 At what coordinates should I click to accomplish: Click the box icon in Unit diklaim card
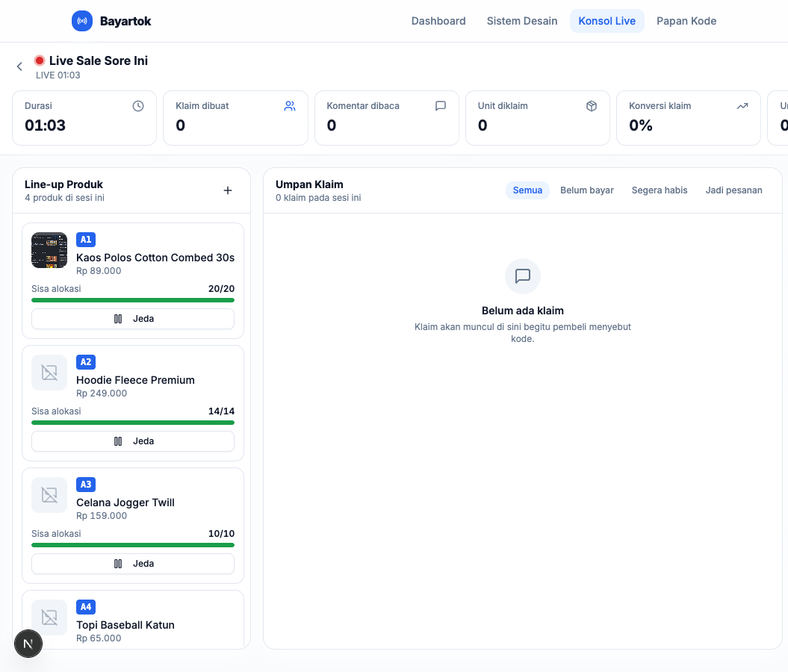592,106
